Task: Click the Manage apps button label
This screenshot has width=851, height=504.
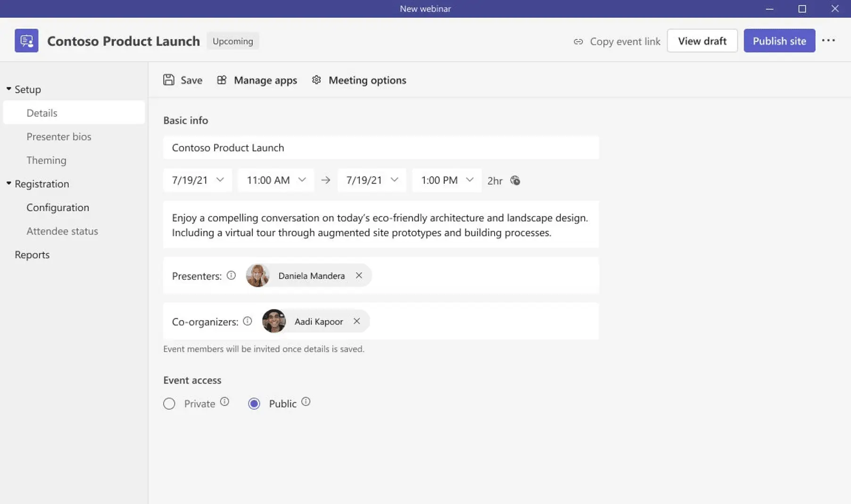Action: coord(265,80)
